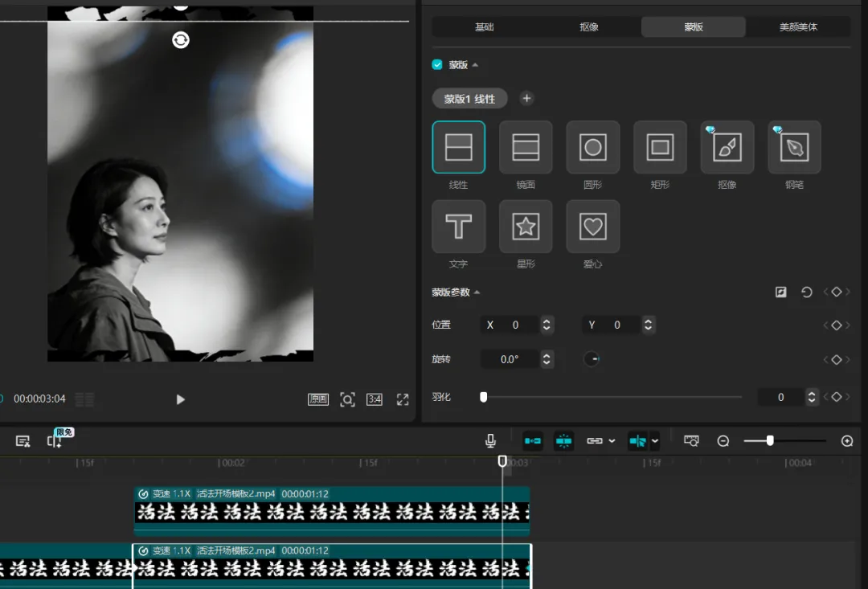868x589 pixels.
Task: Toggle the main track magnet snapping
Action: click(533, 440)
